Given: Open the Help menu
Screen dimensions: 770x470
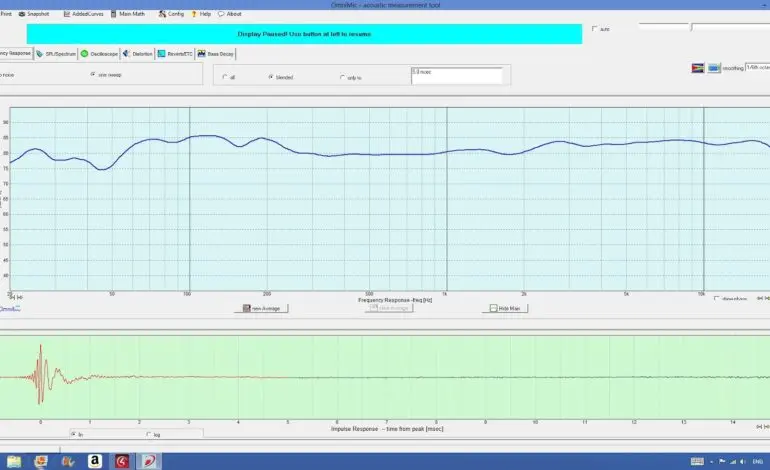Looking at the screenshot, I should (x=201, y=14).
